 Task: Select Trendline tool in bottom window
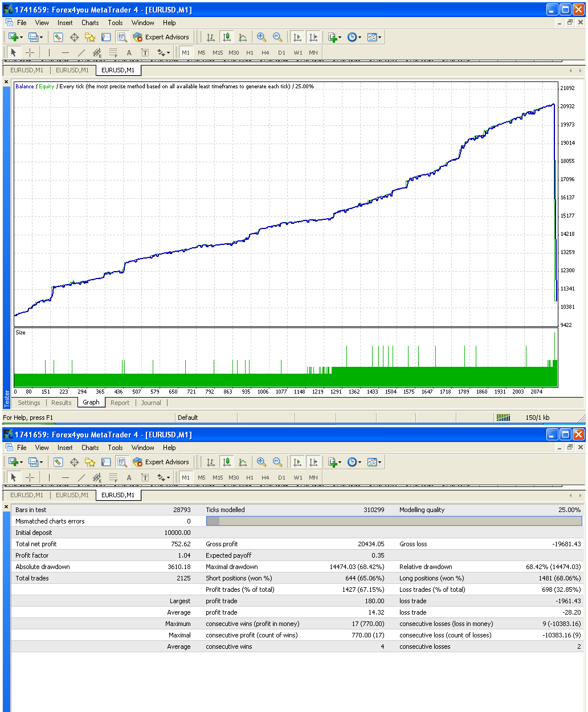pos(81,477)
